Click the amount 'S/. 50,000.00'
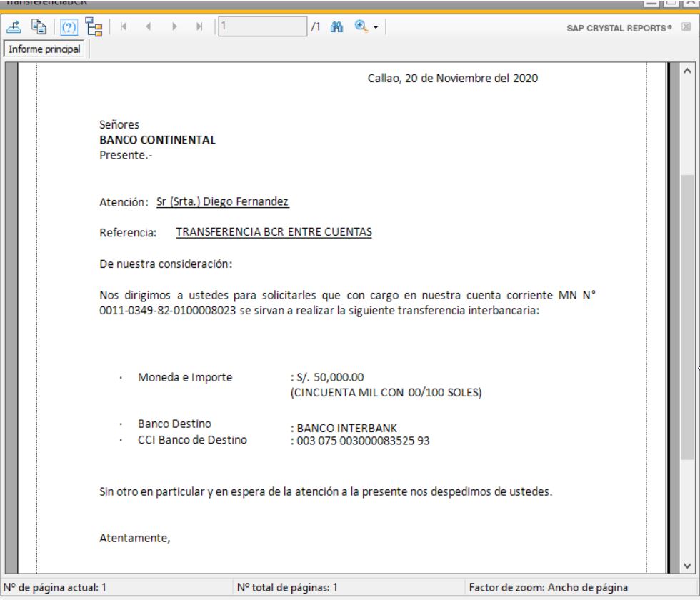 (x=330, y=377)
